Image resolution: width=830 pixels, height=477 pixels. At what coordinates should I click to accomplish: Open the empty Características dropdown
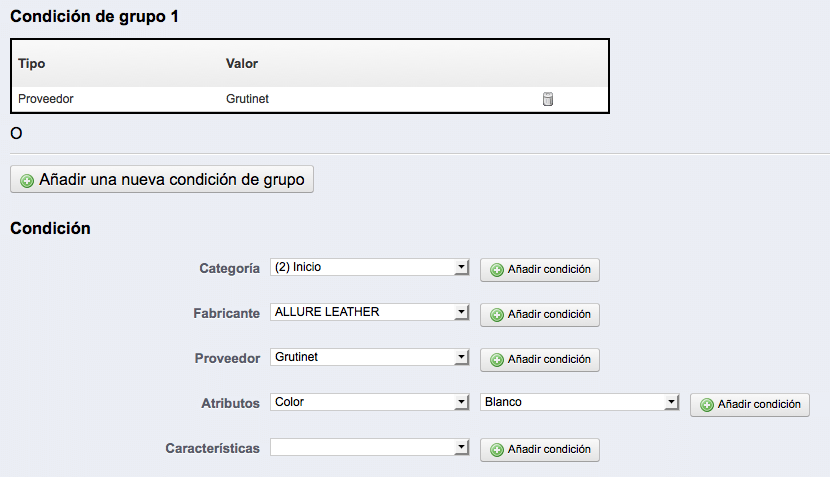point(369,447)
